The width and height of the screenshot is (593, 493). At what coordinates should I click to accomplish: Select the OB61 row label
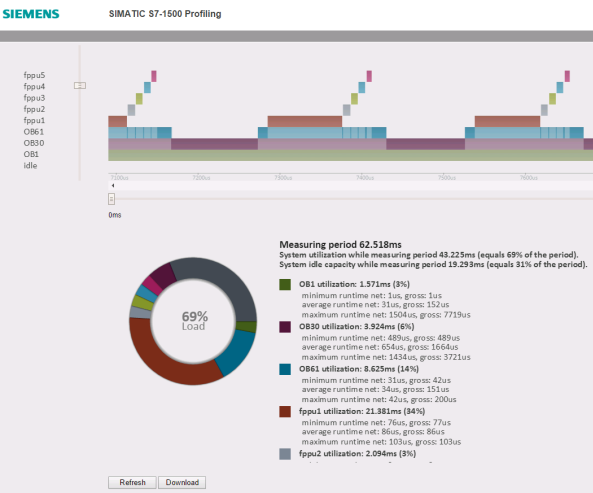(34, 132)
